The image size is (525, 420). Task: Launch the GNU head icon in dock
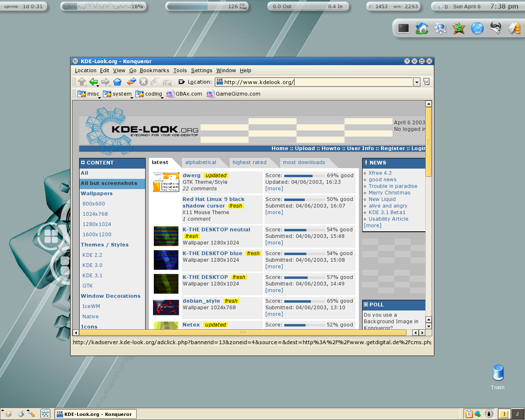click(x=496, y=28)
